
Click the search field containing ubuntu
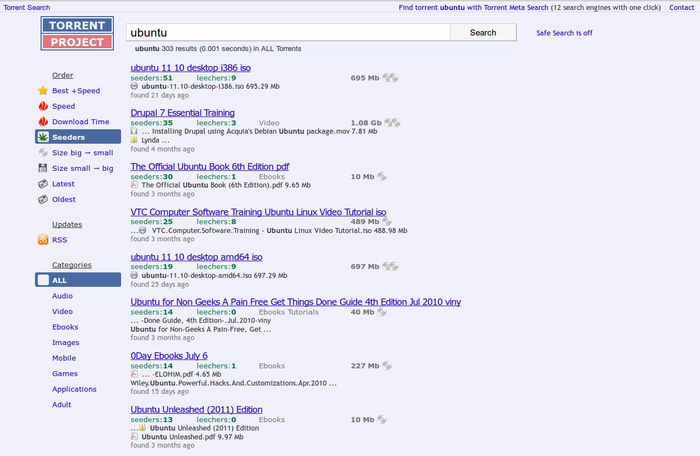click(x=288, y=33)
